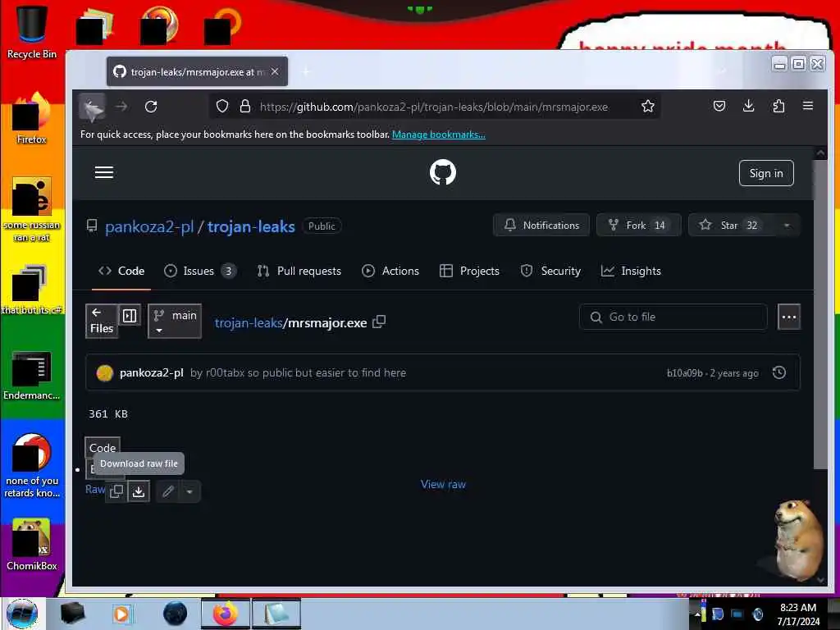The width and height of the screenshot is (840, 630).
Task: Open trojan-leaks breadcrumb link
Action: coord(248,322)
